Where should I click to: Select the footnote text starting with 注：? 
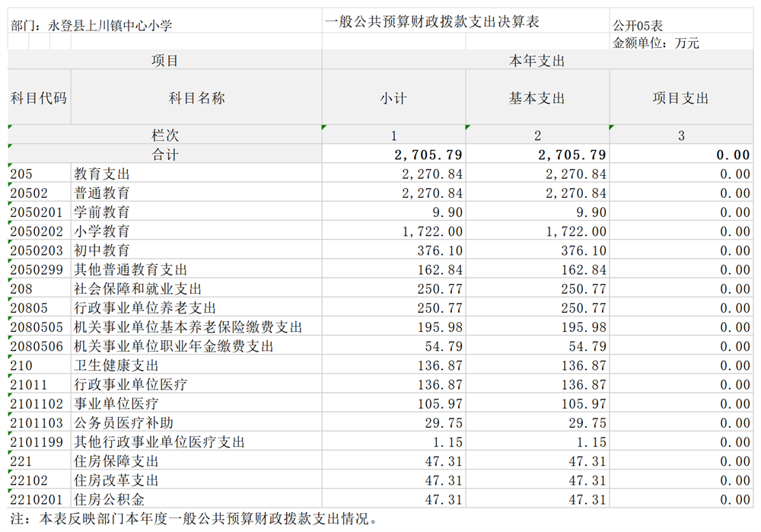pyautogui.click(x=195, y=519)
